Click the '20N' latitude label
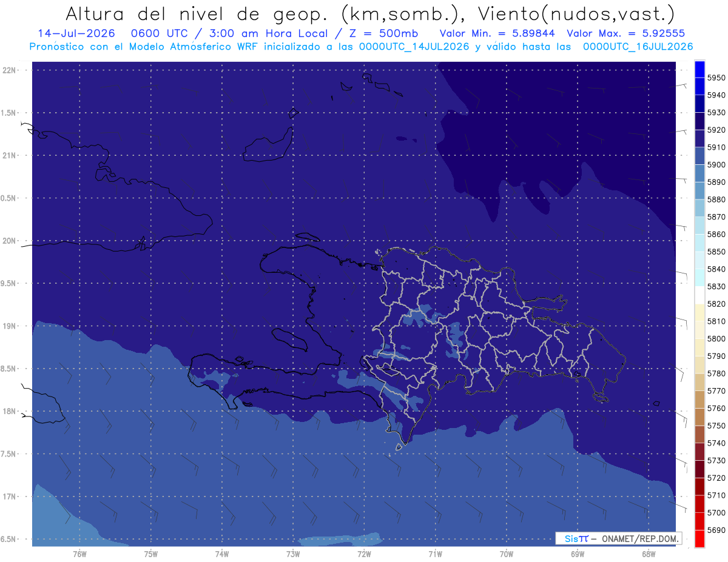This screenshot has height=562, width=728. tap(10, 241)
